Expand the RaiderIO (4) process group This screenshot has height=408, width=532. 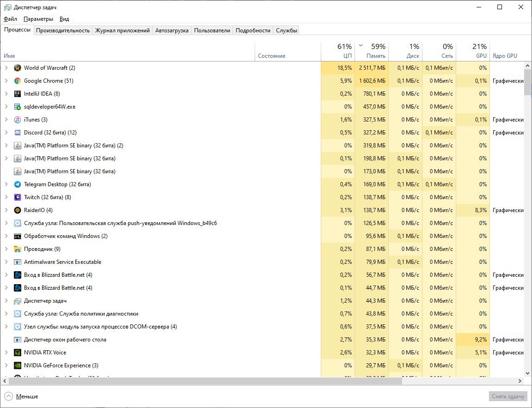pyautogui.click(x=6, y=210)
